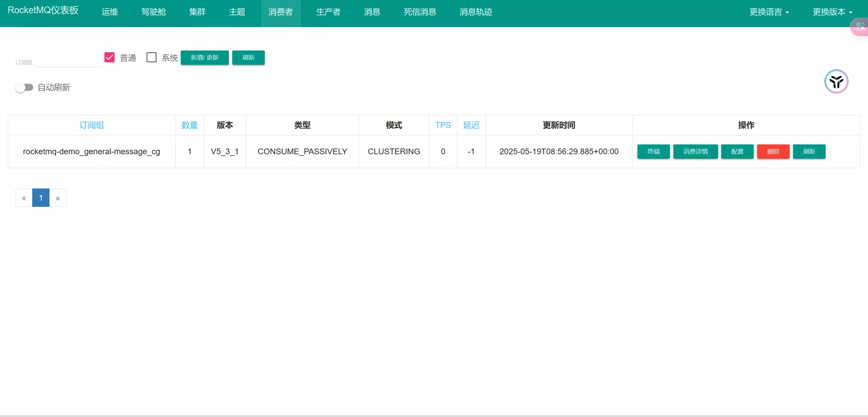Switch to the 主题 tab
This screenshot has width=868, height=417.
(x=237, y=12)
